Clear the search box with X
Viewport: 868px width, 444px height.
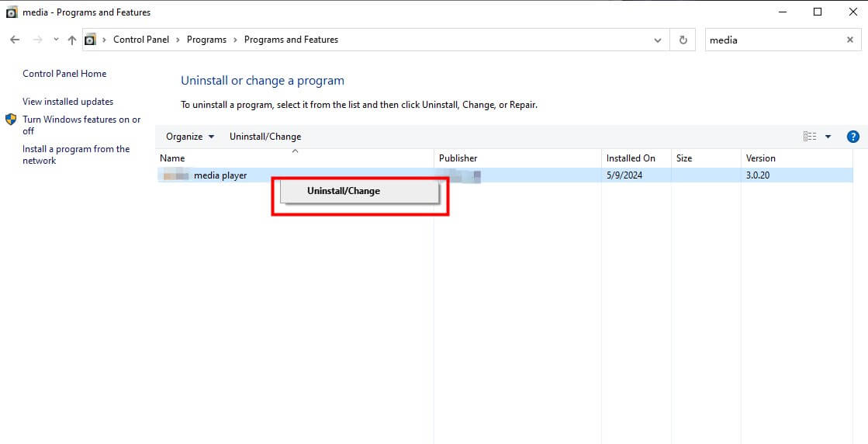[x=849, y=40]
